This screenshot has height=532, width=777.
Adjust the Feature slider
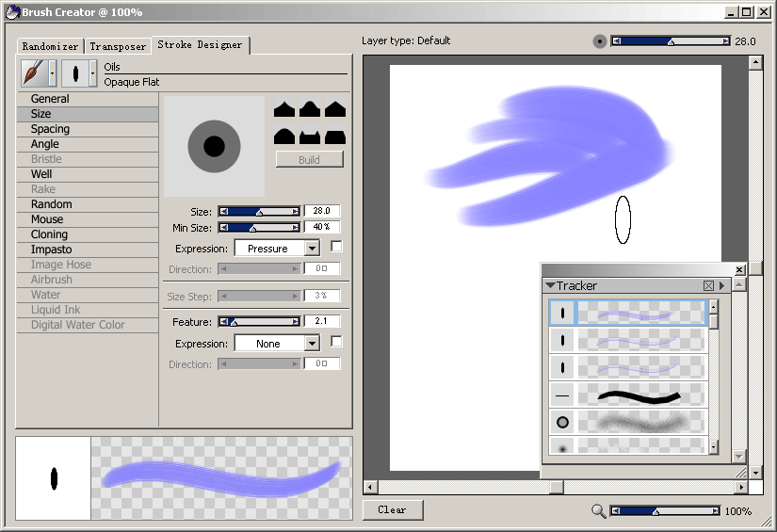click(260, 322)
